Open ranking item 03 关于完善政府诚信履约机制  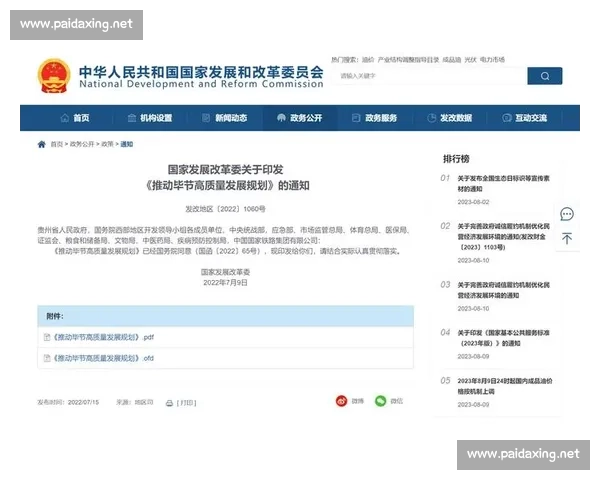tap(503, 290)
